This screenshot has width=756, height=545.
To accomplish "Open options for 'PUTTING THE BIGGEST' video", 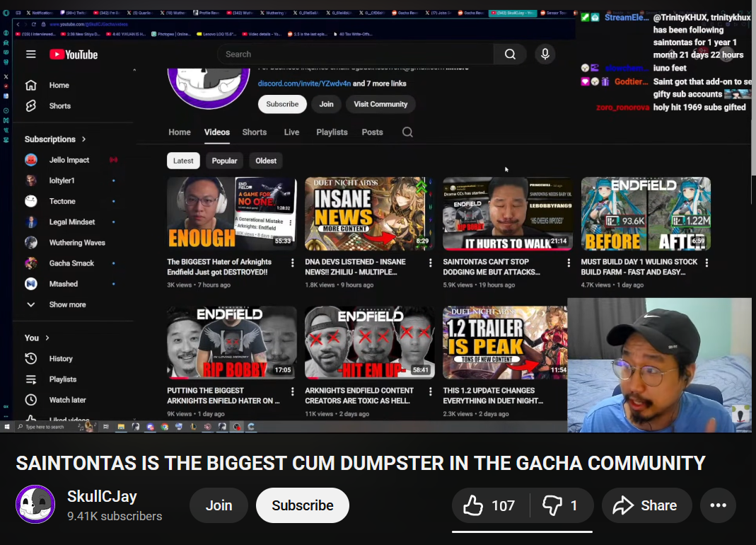I will (292, 391).
